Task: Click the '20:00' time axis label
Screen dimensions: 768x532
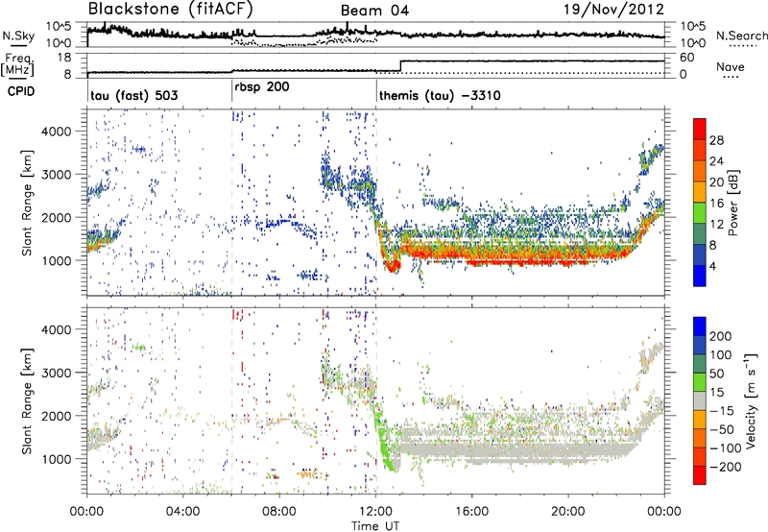Action: (x=568, y=512)
